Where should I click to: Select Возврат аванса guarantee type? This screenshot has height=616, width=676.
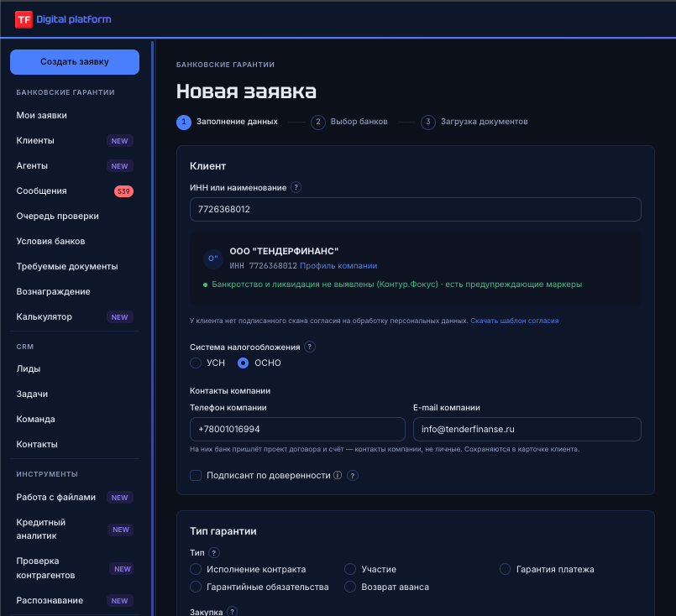pos(350,587)
